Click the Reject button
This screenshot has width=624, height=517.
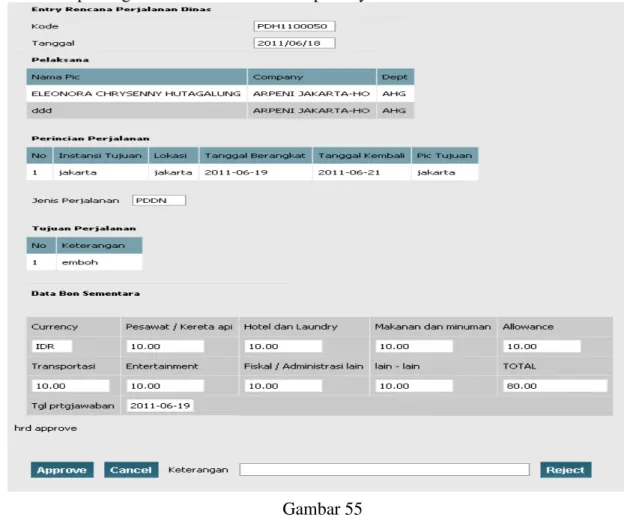(566, 470)
